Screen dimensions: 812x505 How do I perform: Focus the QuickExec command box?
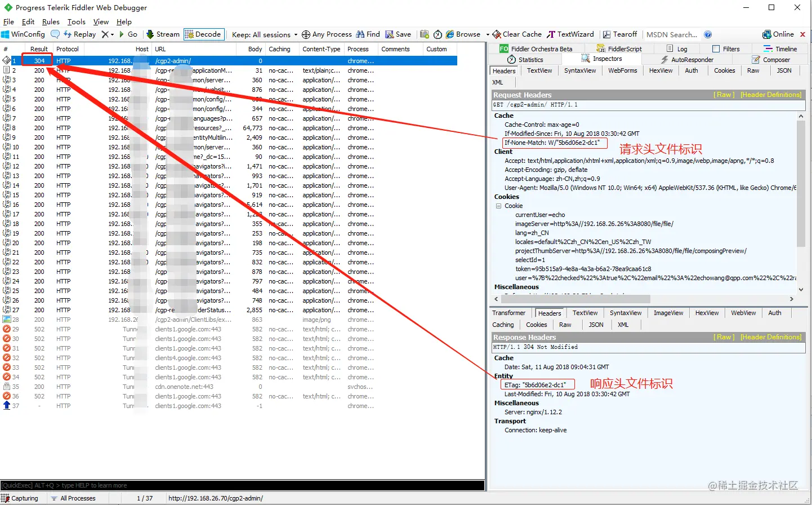[242, 485]
